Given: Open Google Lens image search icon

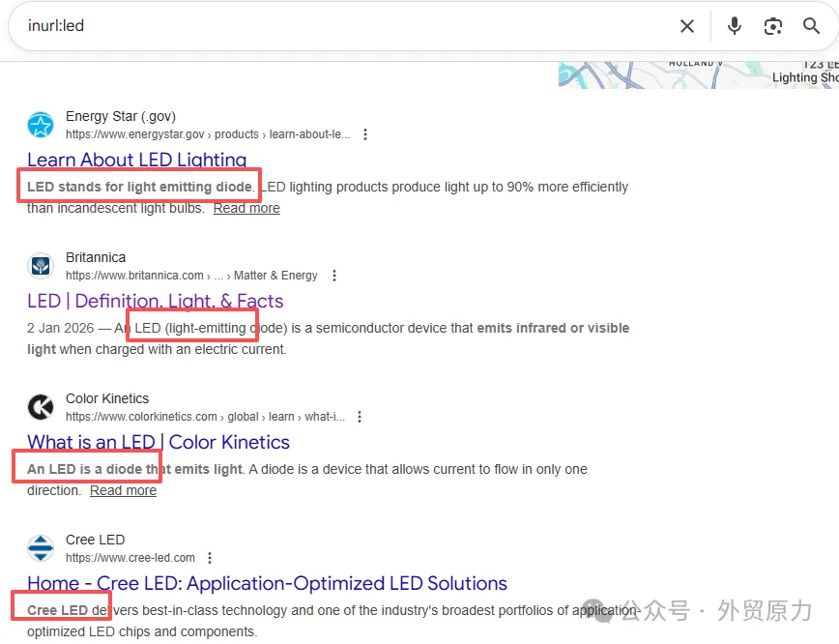Looking at the screenshot, I should [773, 26].
